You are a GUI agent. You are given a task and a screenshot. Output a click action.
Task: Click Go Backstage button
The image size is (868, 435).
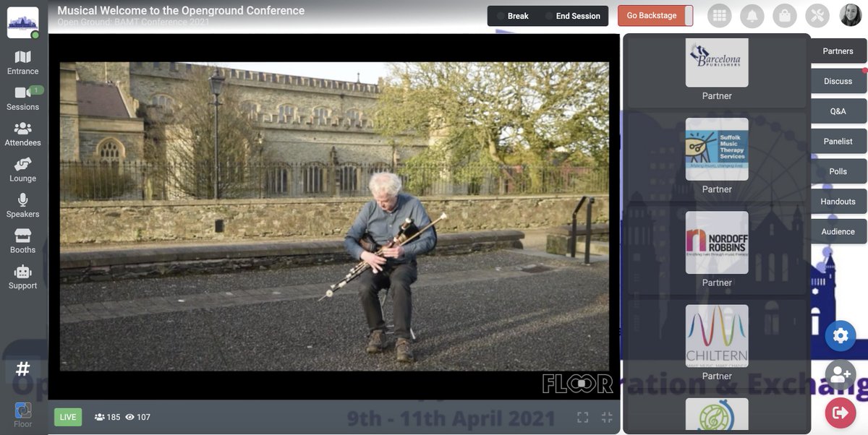pos(655,16)
